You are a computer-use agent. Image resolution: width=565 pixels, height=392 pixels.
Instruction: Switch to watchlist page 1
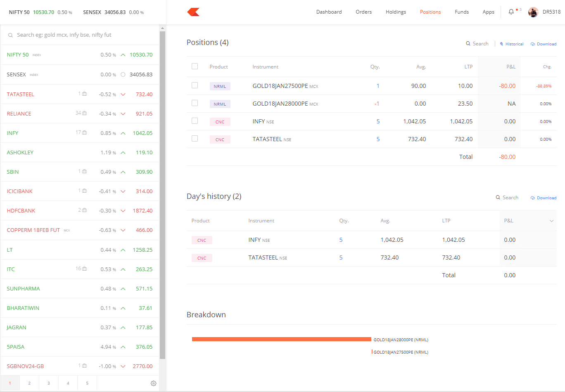coord(10,383)
